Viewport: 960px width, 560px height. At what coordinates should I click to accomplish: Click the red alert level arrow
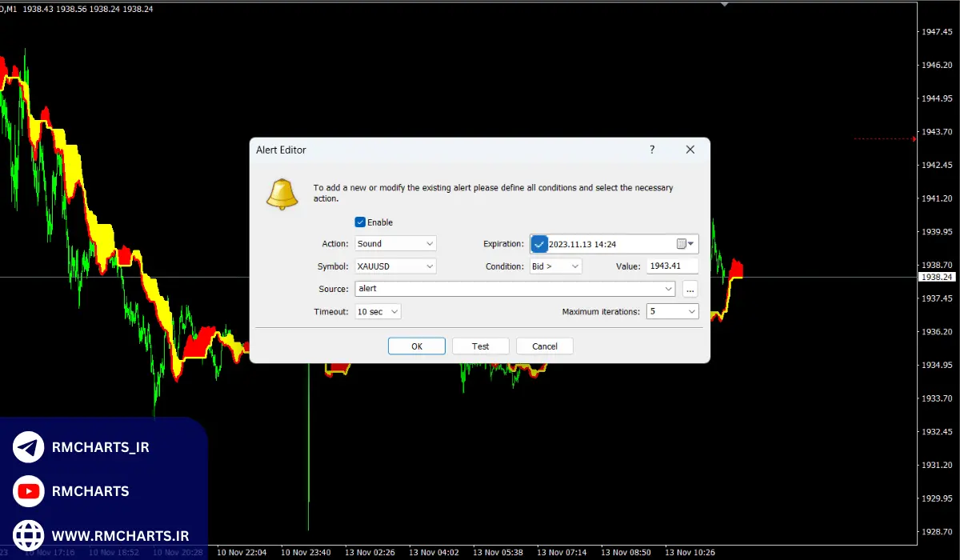tap(914, 138)
